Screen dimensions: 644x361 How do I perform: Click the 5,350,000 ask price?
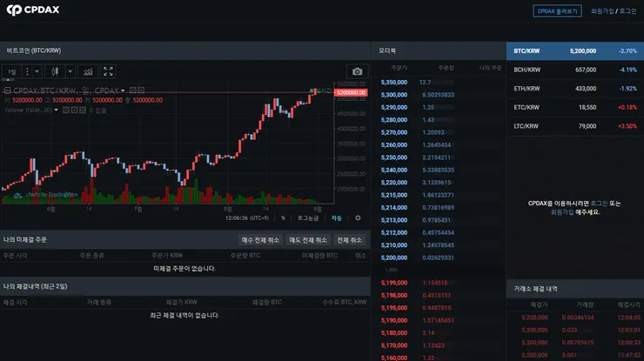click(x=394, y=82)
